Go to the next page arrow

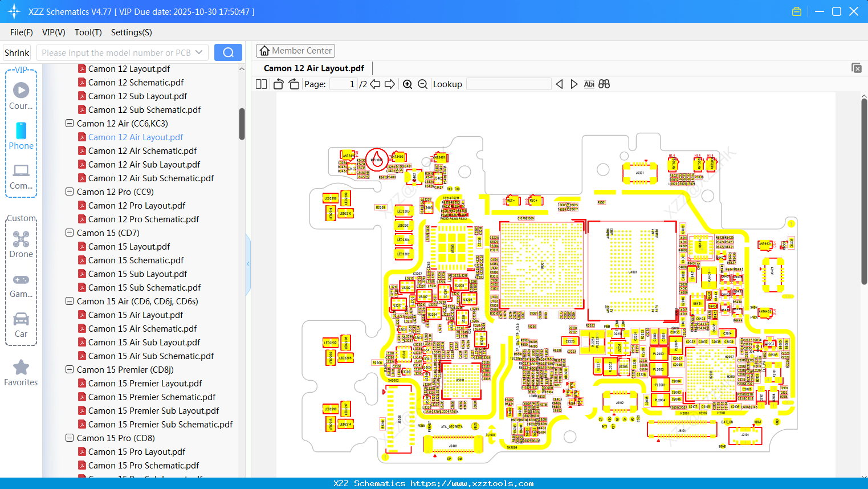pos(390,84)
